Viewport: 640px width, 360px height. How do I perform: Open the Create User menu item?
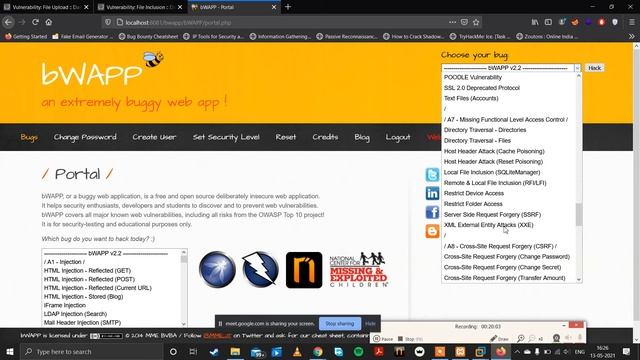(154, 137)
